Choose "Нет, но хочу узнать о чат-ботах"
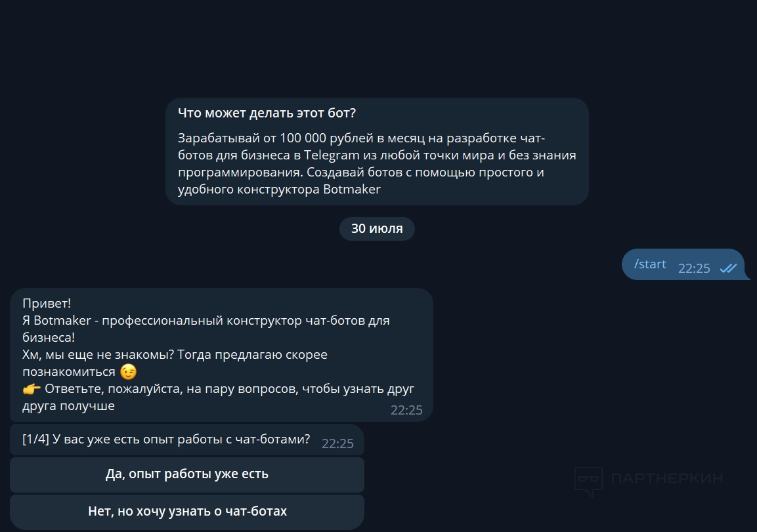 [x=187, y=511]
